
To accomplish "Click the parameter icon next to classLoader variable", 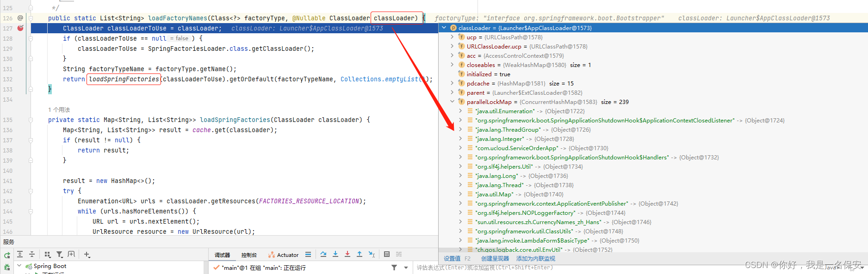I will tap(453, 28).
